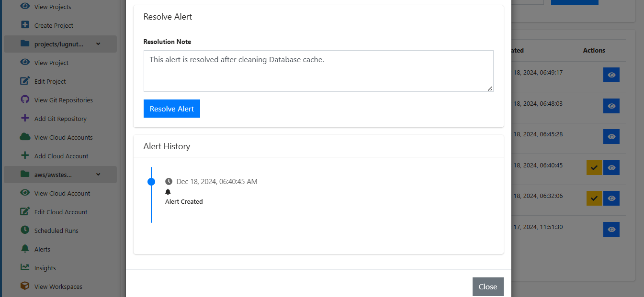This screenshot has width=644, height=297.
Task: Click the checkmark resolve icon for 06:40:45 alert
Action: click(594, 168)
